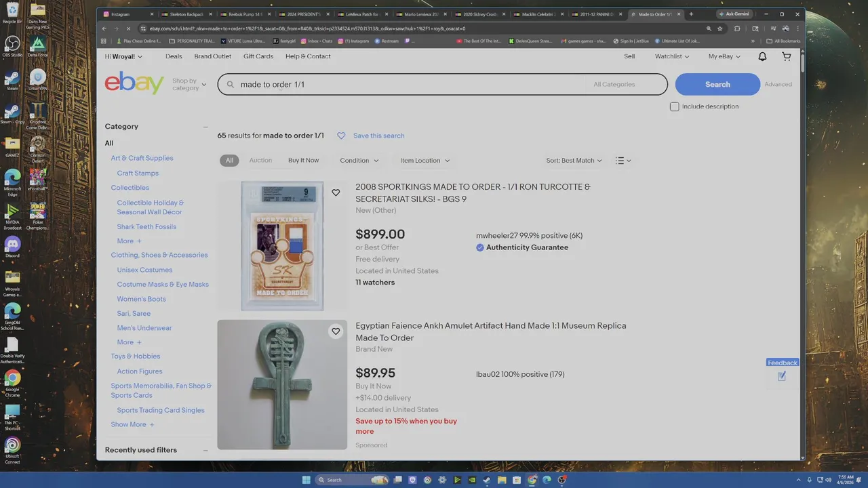This screenshot has width=868, height=488.
Task: Open Recycle Bin desktop icon
Action: tap(12, 13)
